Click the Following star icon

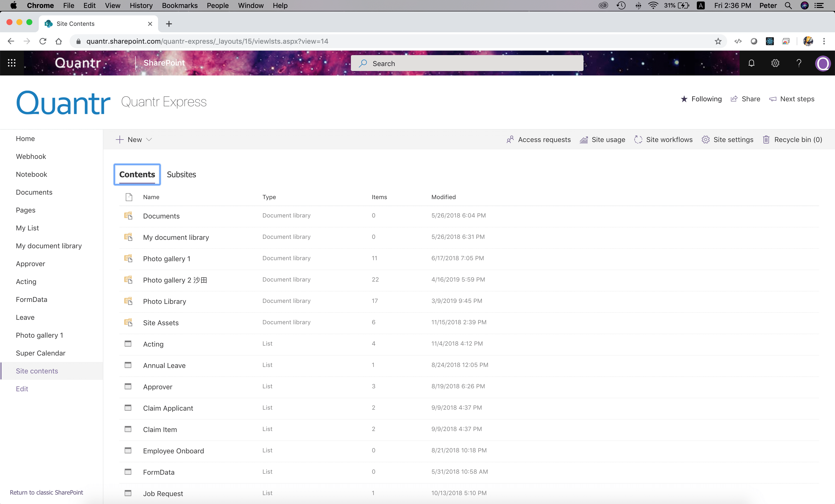click(x=684, y=99)
